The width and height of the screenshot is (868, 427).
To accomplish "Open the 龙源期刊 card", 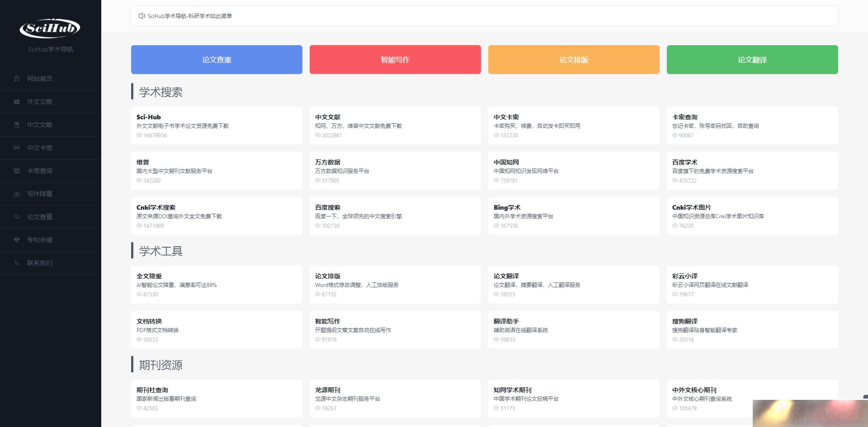I will tap(395, 399).
